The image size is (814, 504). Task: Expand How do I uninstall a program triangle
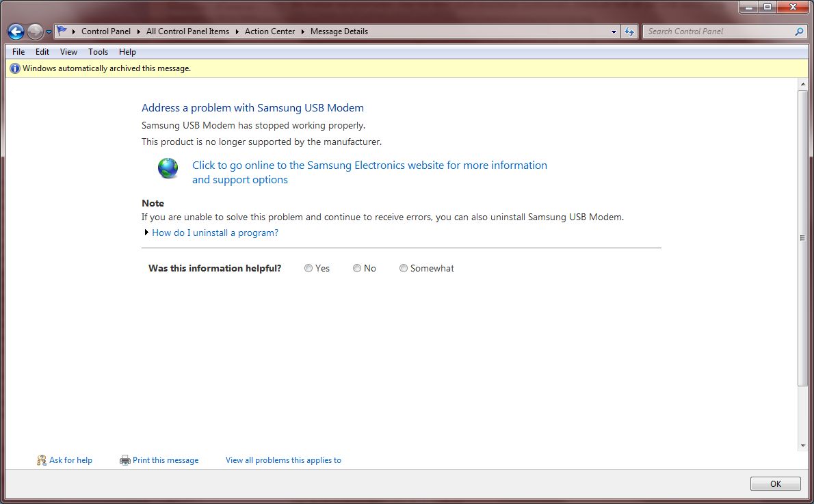point(146,232)
